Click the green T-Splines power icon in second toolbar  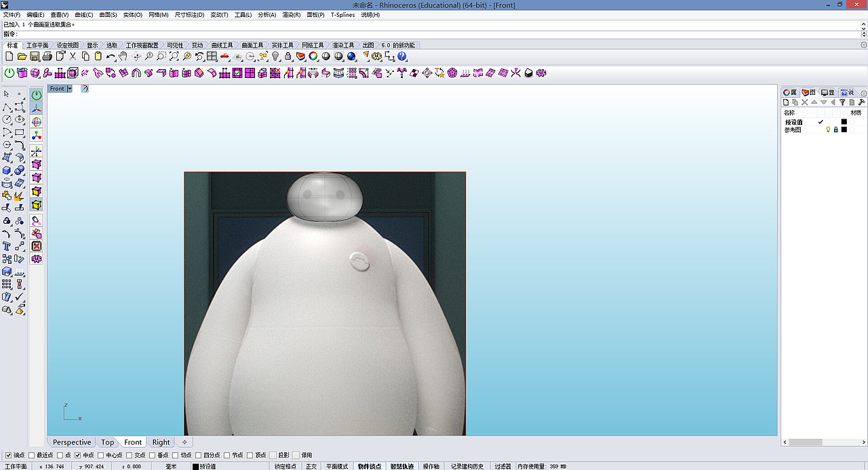(9, 73)
